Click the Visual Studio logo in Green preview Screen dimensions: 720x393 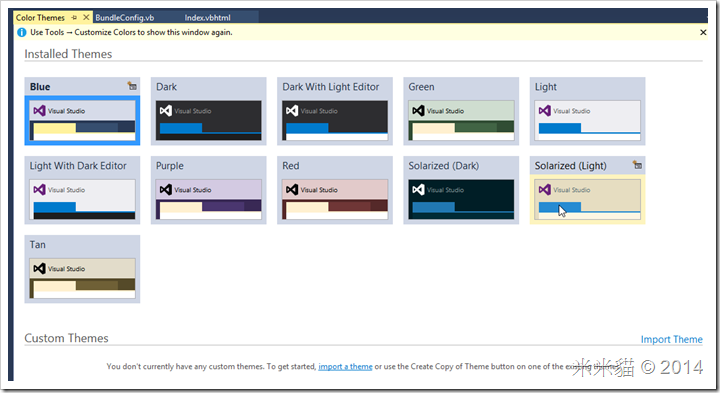click(418, 111)
